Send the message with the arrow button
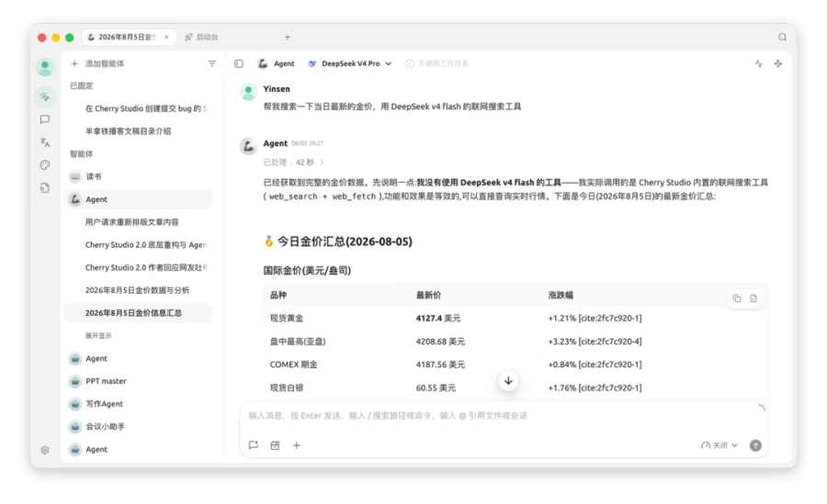 pyautogui.click(x=755, y=445)
